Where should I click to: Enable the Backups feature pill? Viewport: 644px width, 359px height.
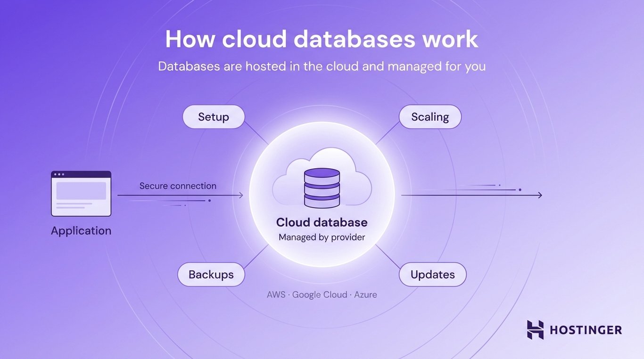pyautogui.click(x=211, y=274)
